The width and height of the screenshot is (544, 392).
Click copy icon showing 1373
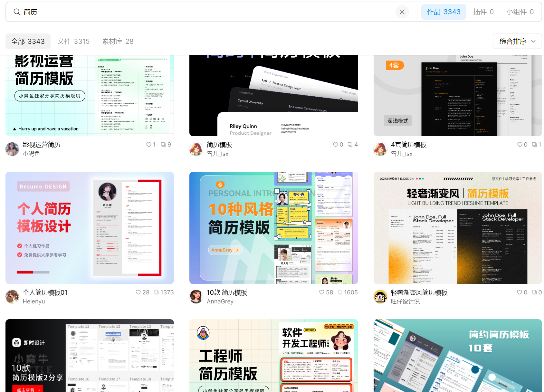[x=156, y=292]
